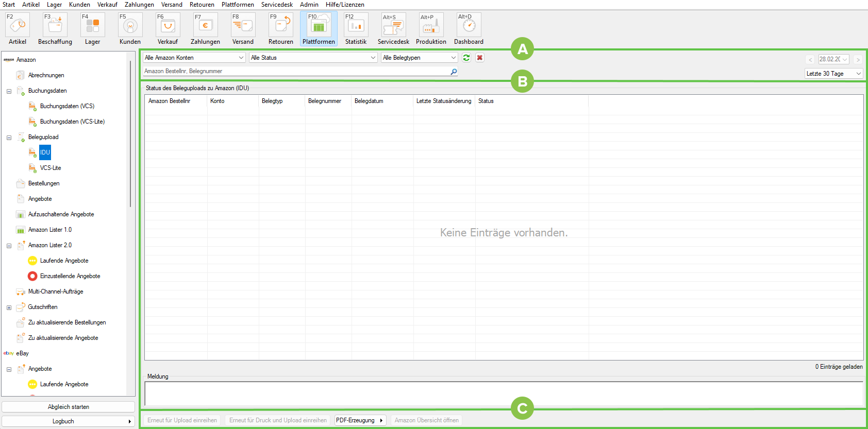Open the Alle Amazon Konten dropdown
Image resolution: width=868 pixels, height=429 pixels.
pyautogui.click(x=194, y=58)
